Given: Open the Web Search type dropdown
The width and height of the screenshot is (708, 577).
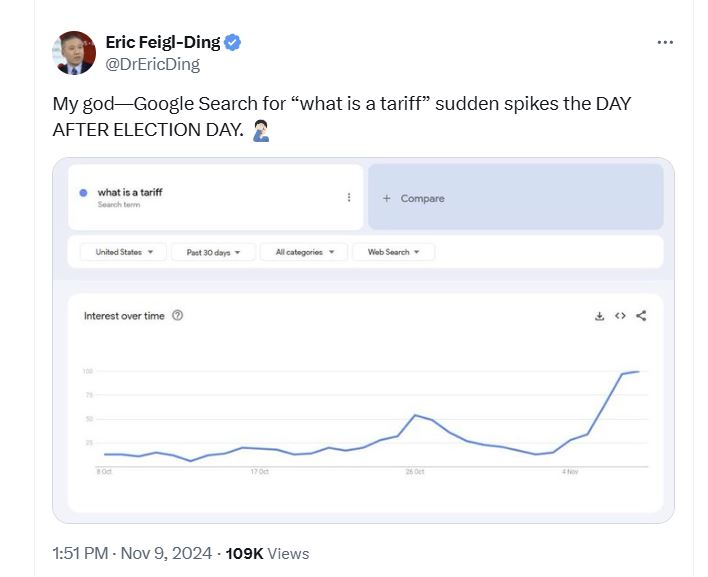Looking at the screenshot, I should 393,252.
